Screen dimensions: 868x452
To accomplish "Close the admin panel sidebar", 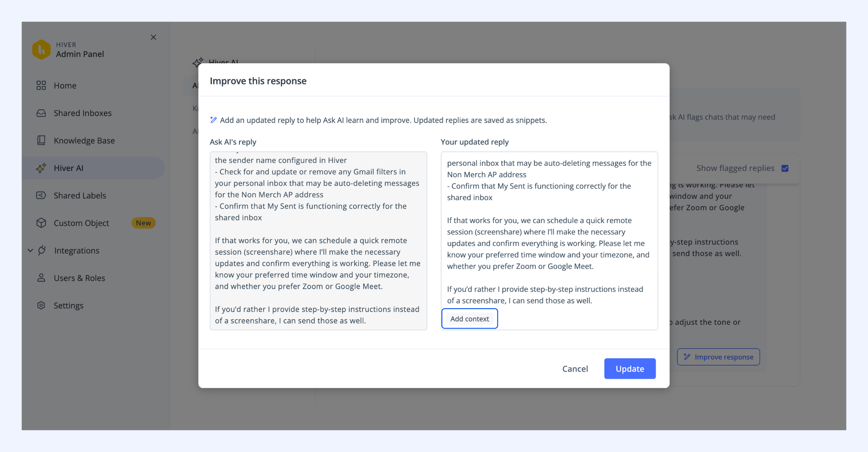I will pos(153,37).
